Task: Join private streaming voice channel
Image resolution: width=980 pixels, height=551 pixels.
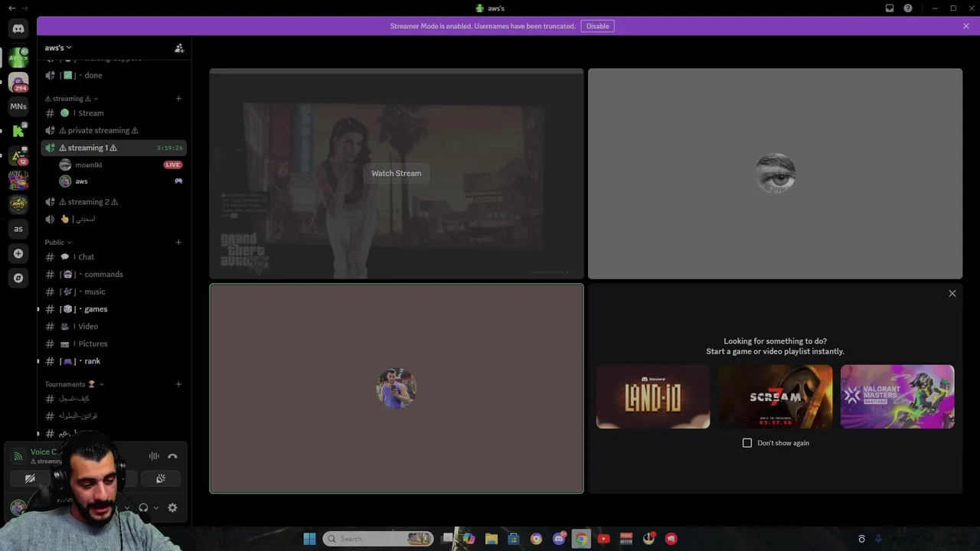Action: pyautogui.click(x=113, y=130)
